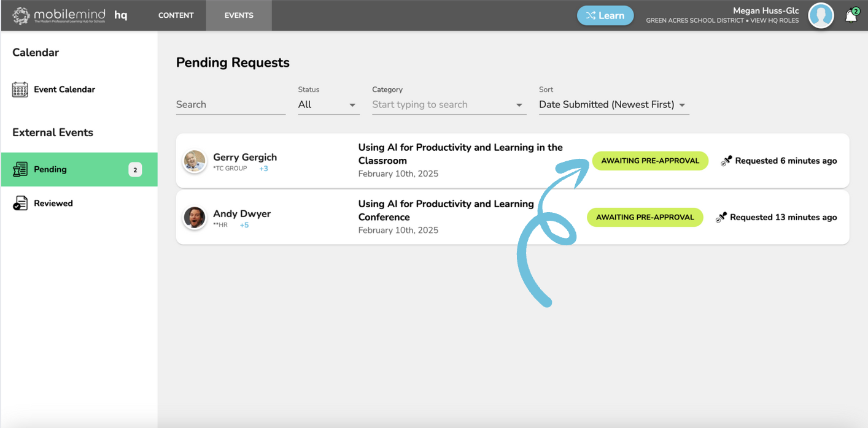
Task: Switch to the Content tab
Action: 176,15
